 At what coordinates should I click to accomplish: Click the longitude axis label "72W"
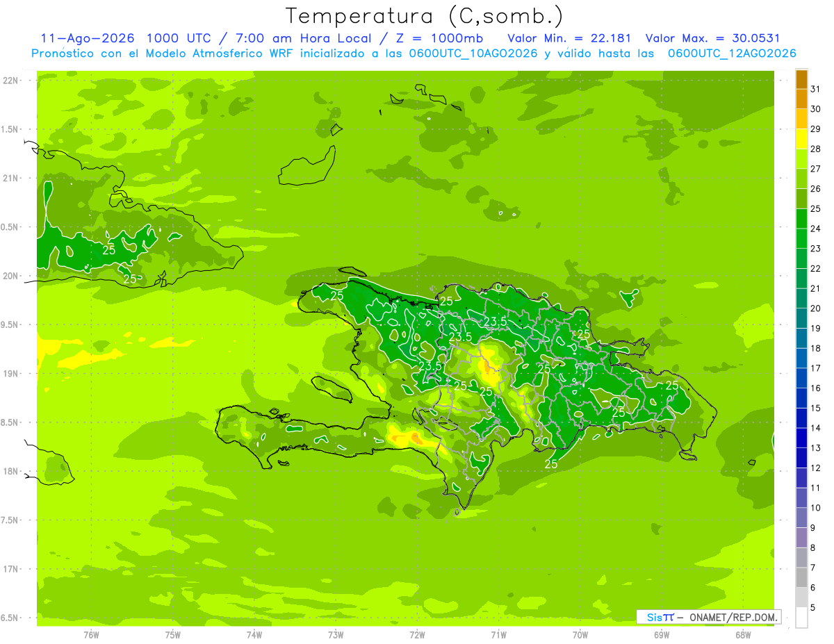coord(417,635)
